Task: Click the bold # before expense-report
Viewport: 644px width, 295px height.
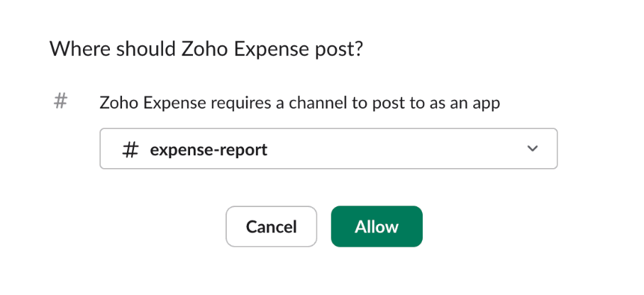Action: [131, 150]
